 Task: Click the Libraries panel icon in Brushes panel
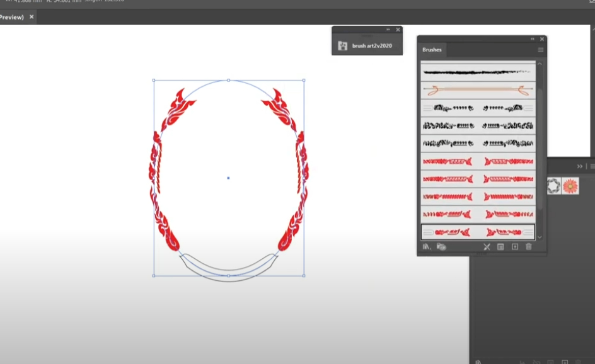point(441,247)
